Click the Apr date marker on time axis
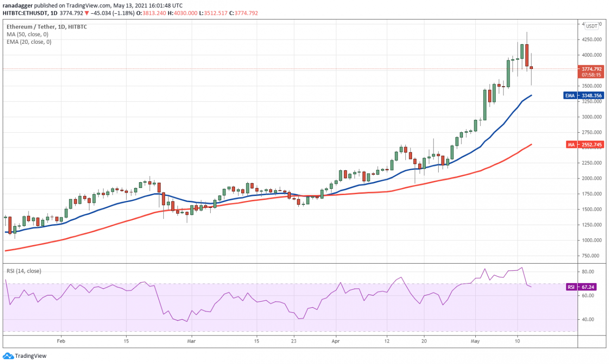Image resolution: width=609 pixels, height=364 pixels. tap(336, 341)
